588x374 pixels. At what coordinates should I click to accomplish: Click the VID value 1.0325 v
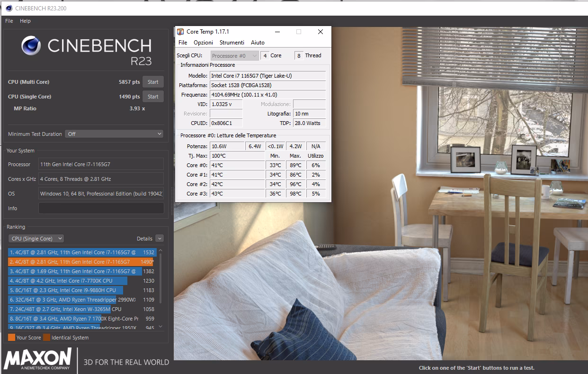tap(226, 104)
